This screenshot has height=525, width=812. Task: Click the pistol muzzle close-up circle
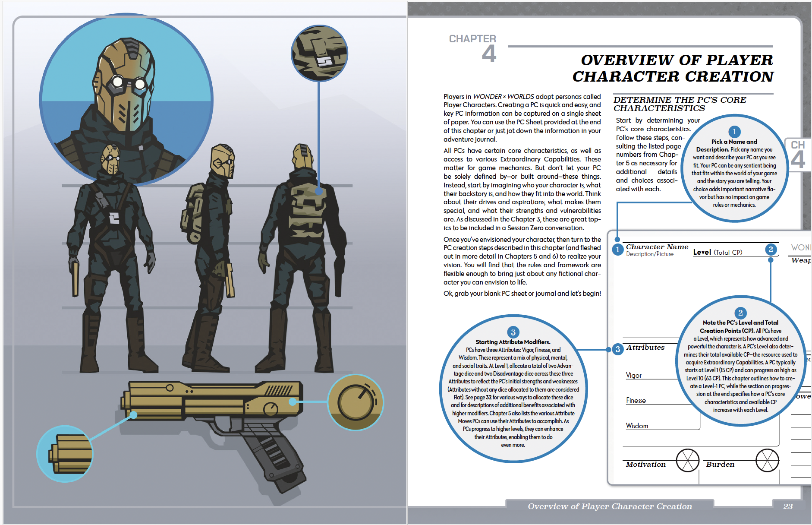click(65, 453)
